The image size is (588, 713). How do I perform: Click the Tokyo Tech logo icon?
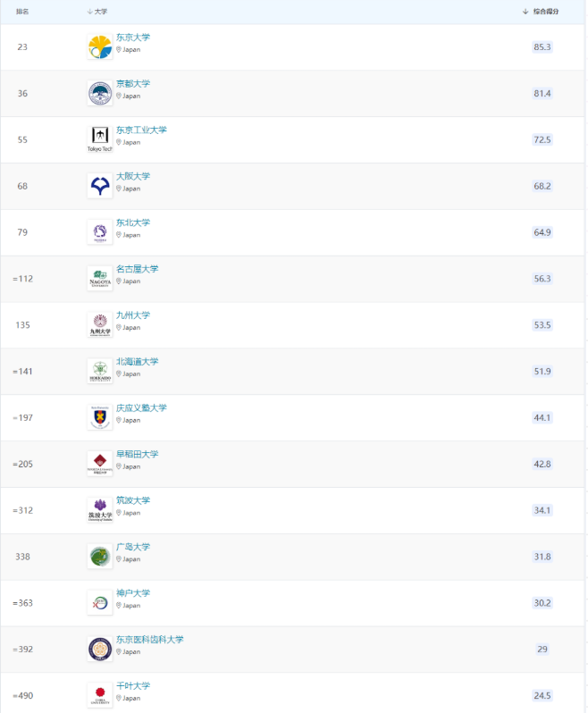click(100, 138)
